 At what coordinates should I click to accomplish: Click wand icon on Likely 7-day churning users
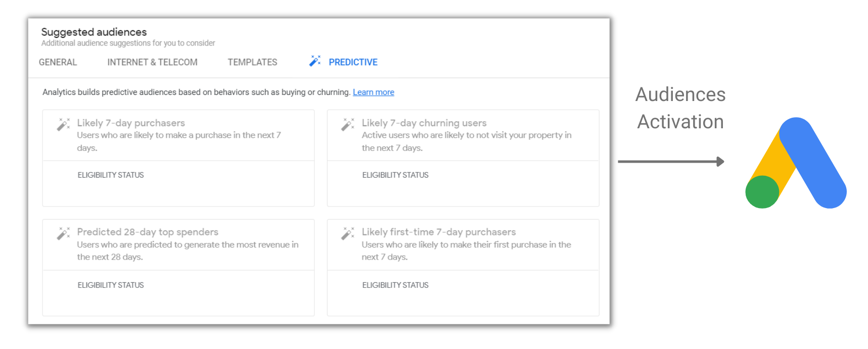[348, 124]
